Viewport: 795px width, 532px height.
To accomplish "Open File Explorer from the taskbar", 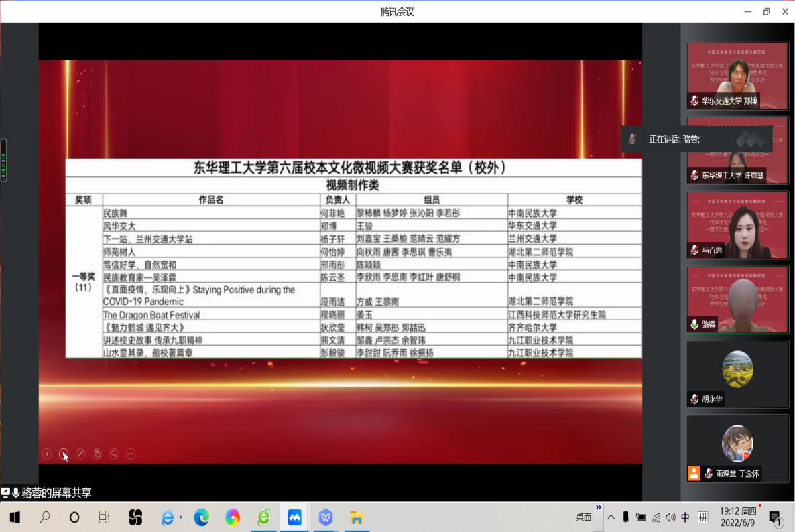I will (x=357, y=517).
